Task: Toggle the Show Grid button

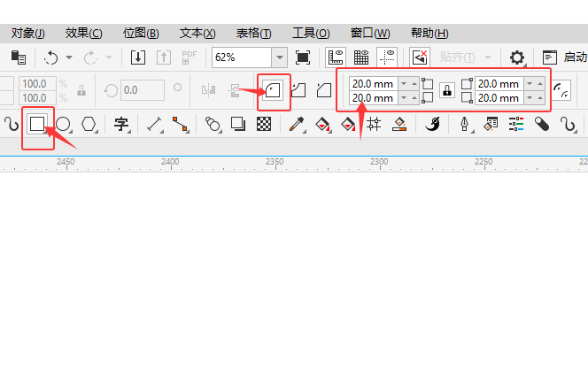Action: click(361, 57)
